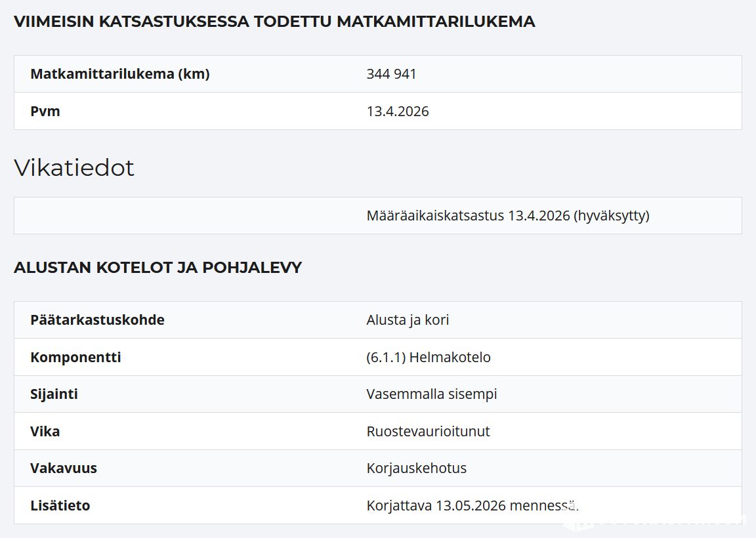Click the Vakavuus row label
The image size is (756, 538).
64,468
